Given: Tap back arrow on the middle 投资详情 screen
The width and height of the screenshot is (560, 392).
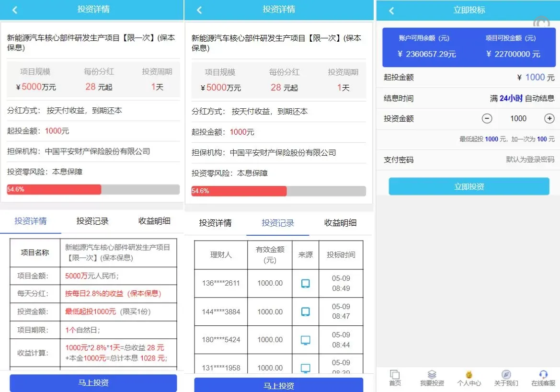Looking at the screenshot, I should [x=199, y=10].
